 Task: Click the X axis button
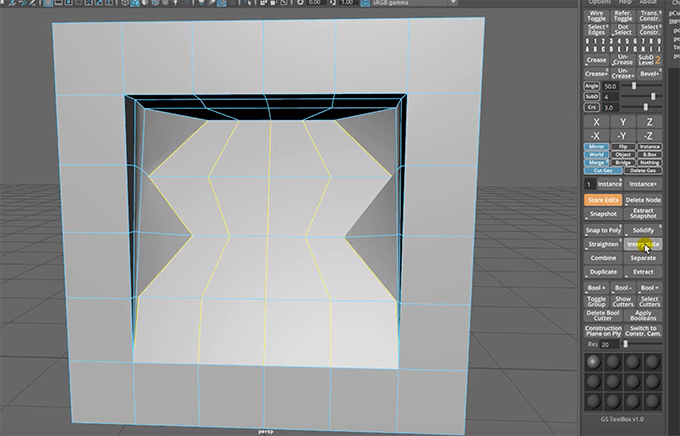(x=596, y=122)
